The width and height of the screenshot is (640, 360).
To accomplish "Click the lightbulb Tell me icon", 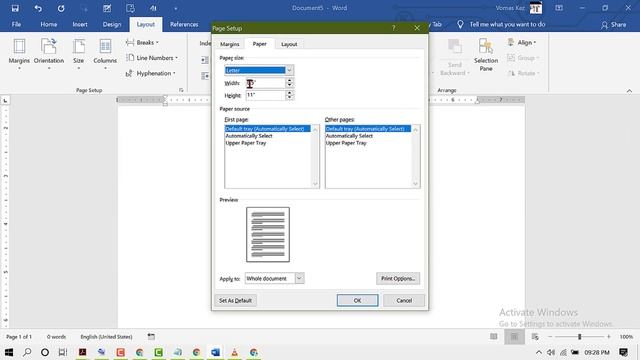I will tap(460, 24).
